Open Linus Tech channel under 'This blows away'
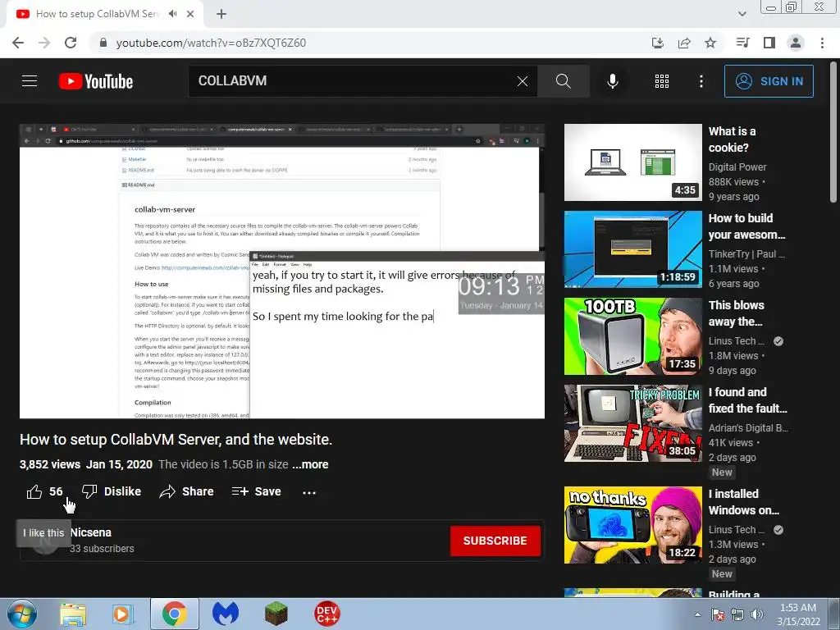The width and height of the screenshot is (840, 630). (736, 340)
